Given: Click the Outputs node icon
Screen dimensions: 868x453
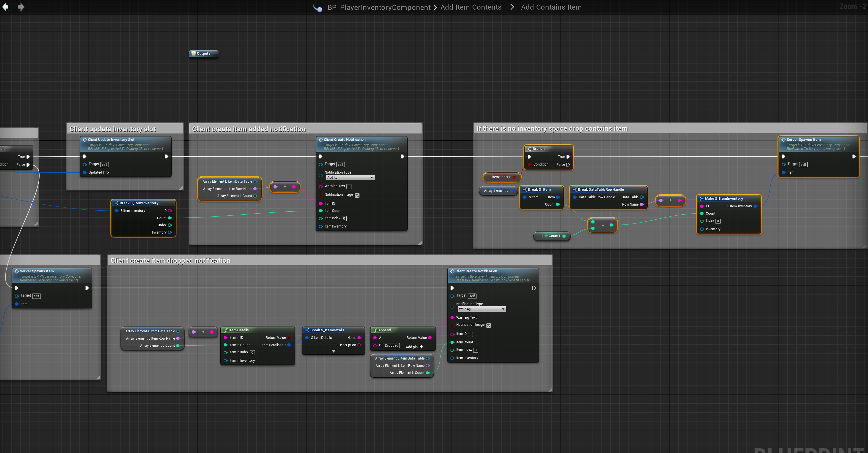Looking at the screenshot, I should (193, 54).
